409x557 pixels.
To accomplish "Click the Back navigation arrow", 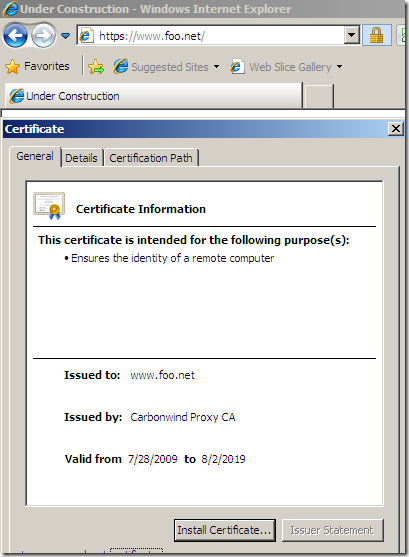I will [15, 36].
